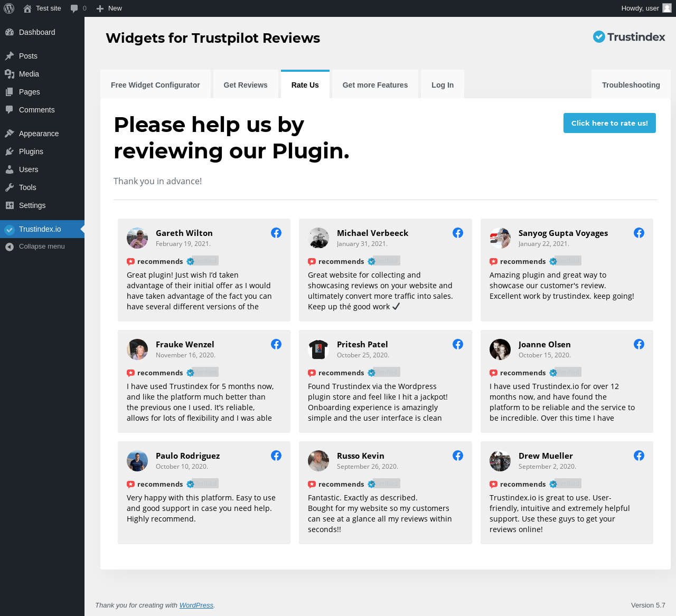This screenshot has height=616, width=676.
Task: Click Facebook icon on Russo Kevin's review
Action: tap(458, 456)
